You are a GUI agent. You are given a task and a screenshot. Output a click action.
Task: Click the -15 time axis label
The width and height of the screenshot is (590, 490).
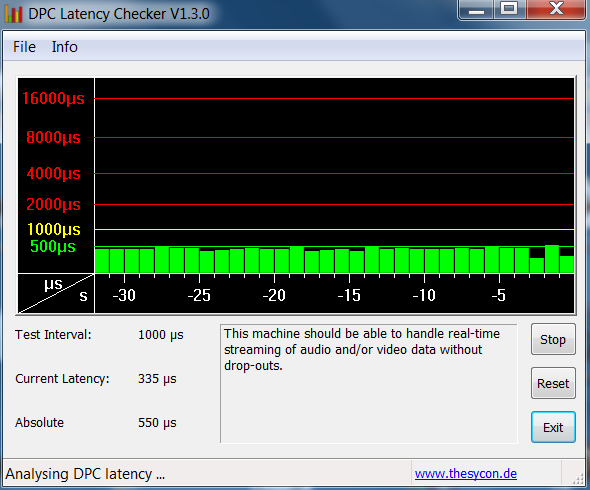tap(349, 295)
